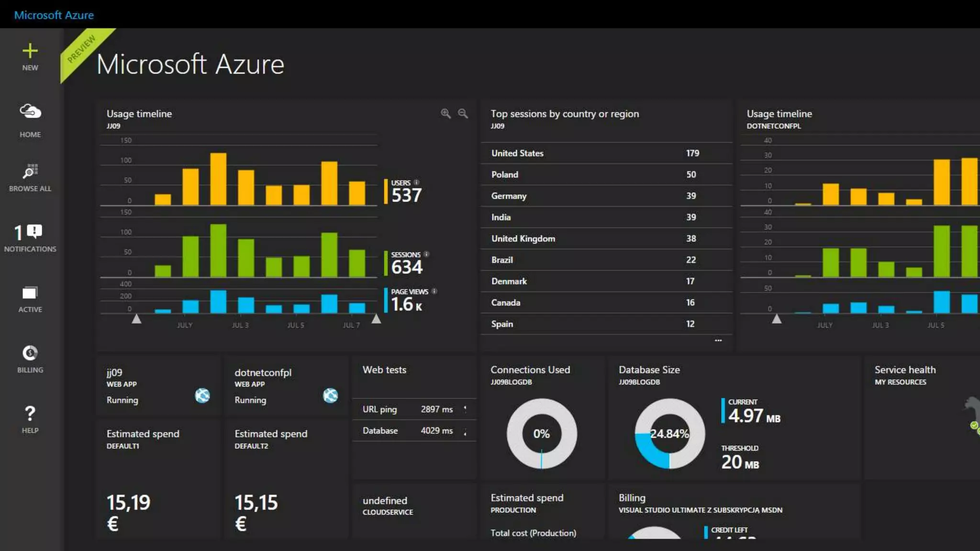Open the Canada sessions row
The width and height of the screenshot is (980, 551).
[606, 302]
